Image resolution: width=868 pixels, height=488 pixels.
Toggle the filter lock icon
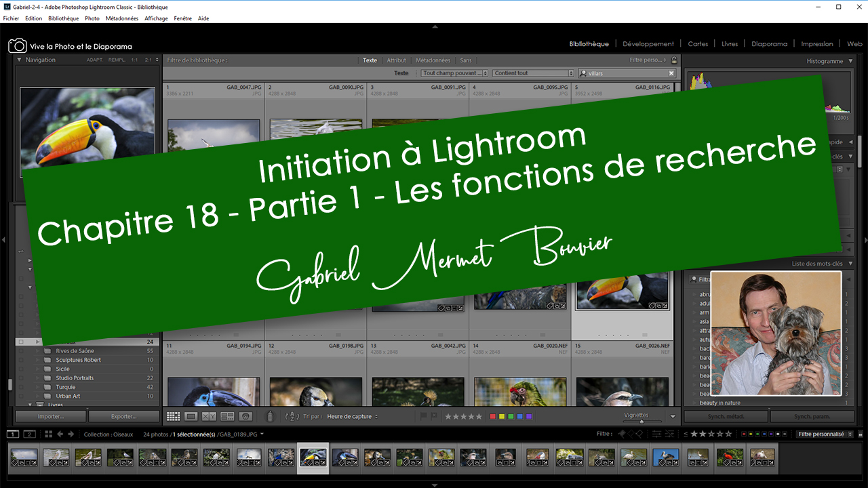click(673, 60)
